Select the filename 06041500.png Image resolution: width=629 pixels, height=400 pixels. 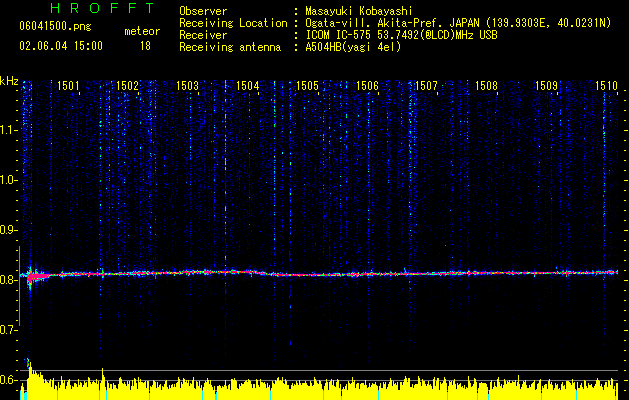[55, 26]
